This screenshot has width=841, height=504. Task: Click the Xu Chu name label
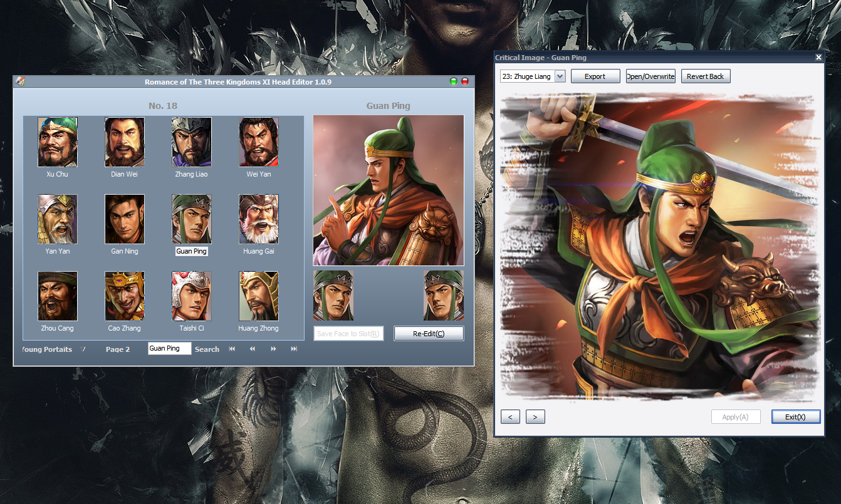[x=58, y=174]
